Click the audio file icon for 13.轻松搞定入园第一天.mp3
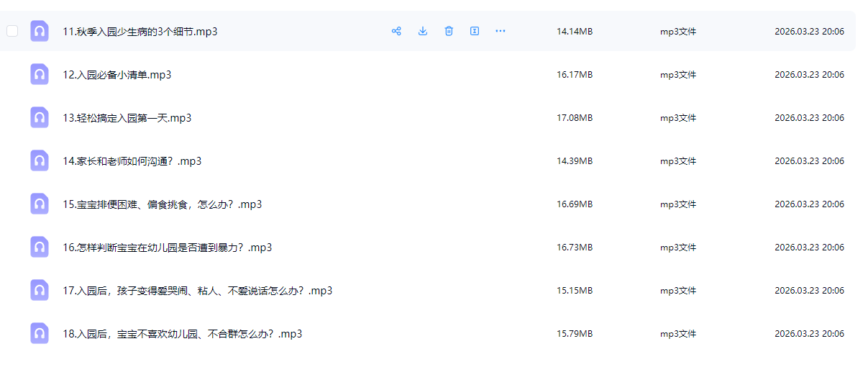868x367 pixels. pyautogui.click(x=40, y=117)
